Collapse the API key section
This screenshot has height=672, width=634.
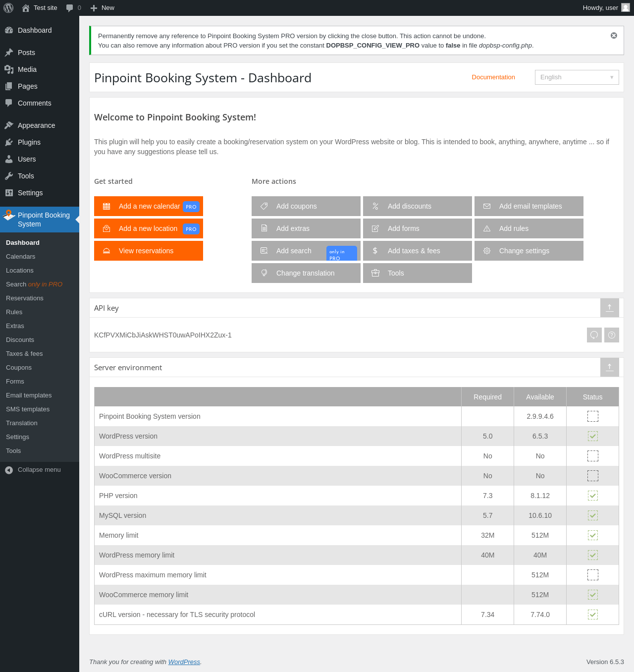609,308
